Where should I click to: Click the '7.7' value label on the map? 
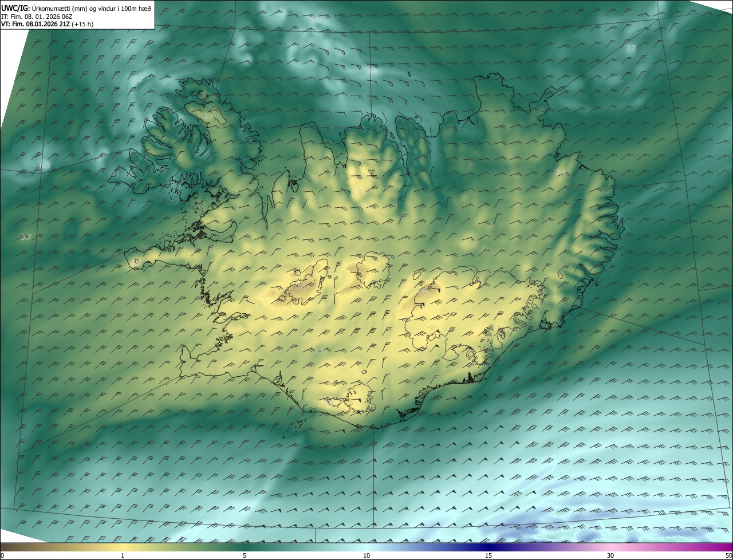coord(630,49)
